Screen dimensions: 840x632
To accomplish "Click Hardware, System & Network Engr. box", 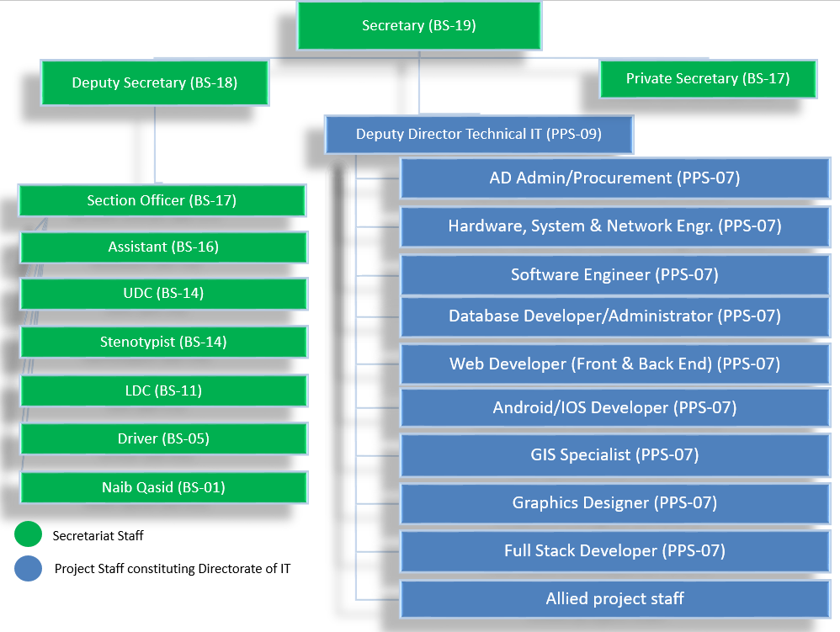I will tap(614, 226).
